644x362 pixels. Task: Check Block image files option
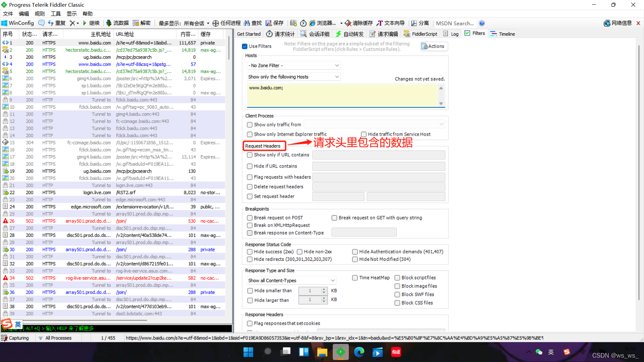click(397, 286)
